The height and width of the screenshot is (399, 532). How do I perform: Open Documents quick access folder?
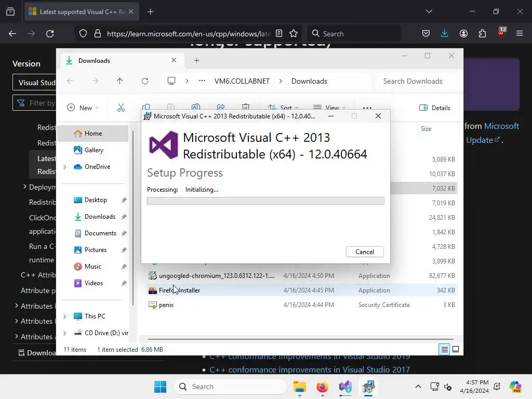pos(100,233)
